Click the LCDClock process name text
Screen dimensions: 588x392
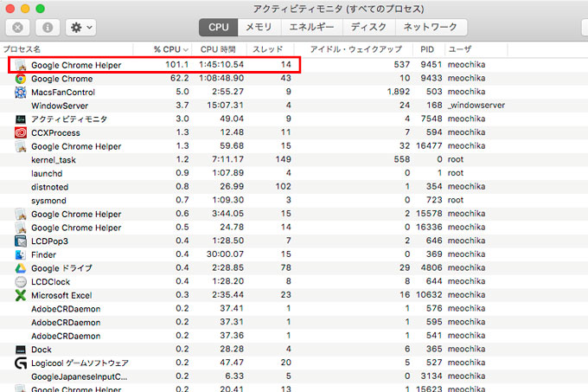point(51,282)
